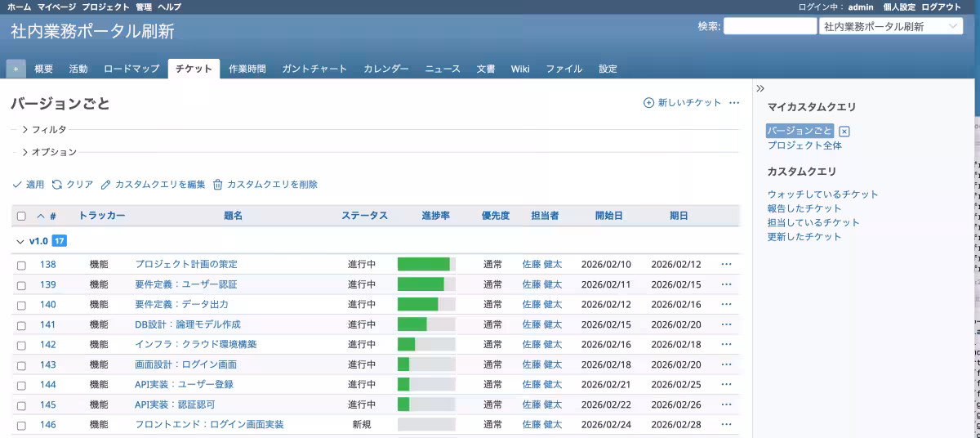
Task: Open the ロードマップ tab
Action: 131,69
